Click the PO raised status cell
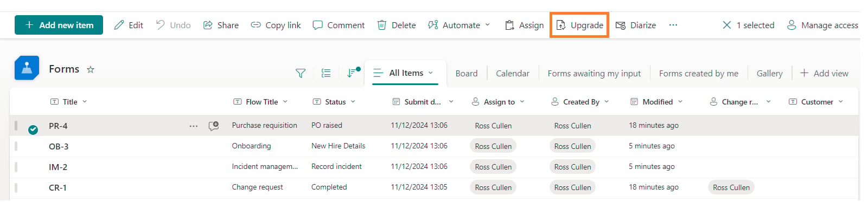 (327, 125)
